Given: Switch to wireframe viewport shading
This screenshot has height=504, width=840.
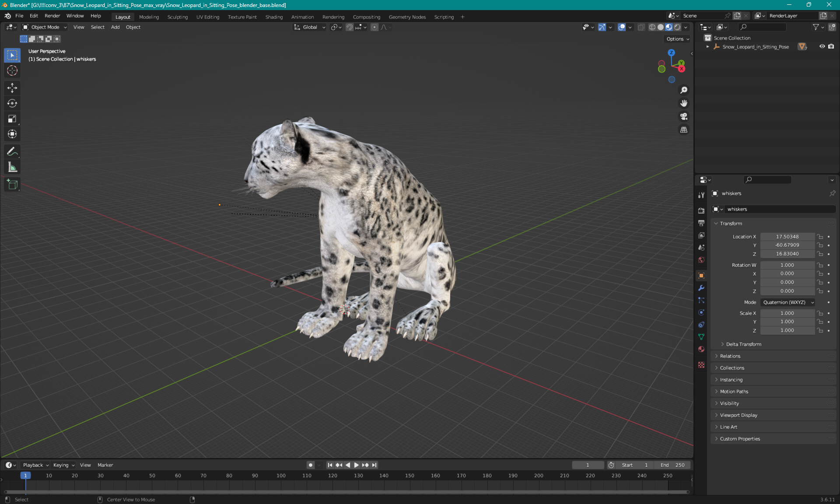Looking at the screenshot, I should pos(652,27).
